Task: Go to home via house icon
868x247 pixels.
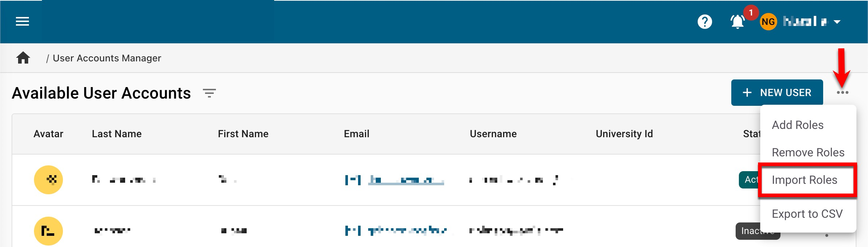Action: click(x=23, y=58)
